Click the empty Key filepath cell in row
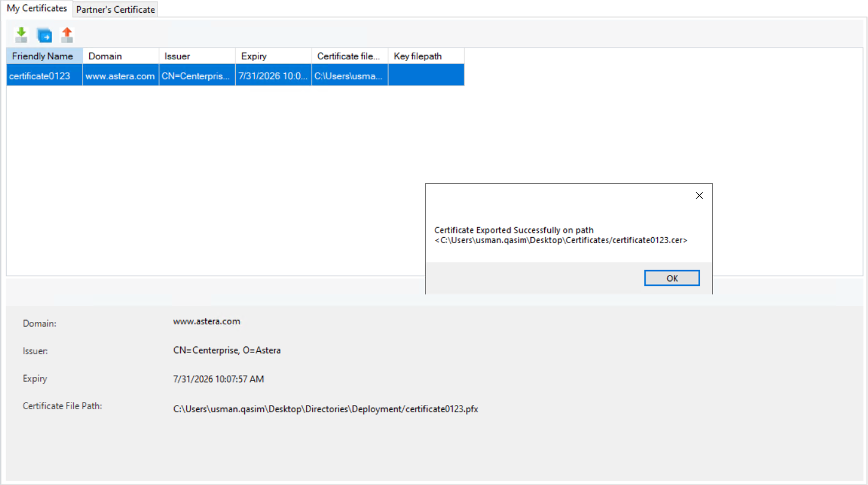This screenshot has width=868, height=485. pos(426,76)
